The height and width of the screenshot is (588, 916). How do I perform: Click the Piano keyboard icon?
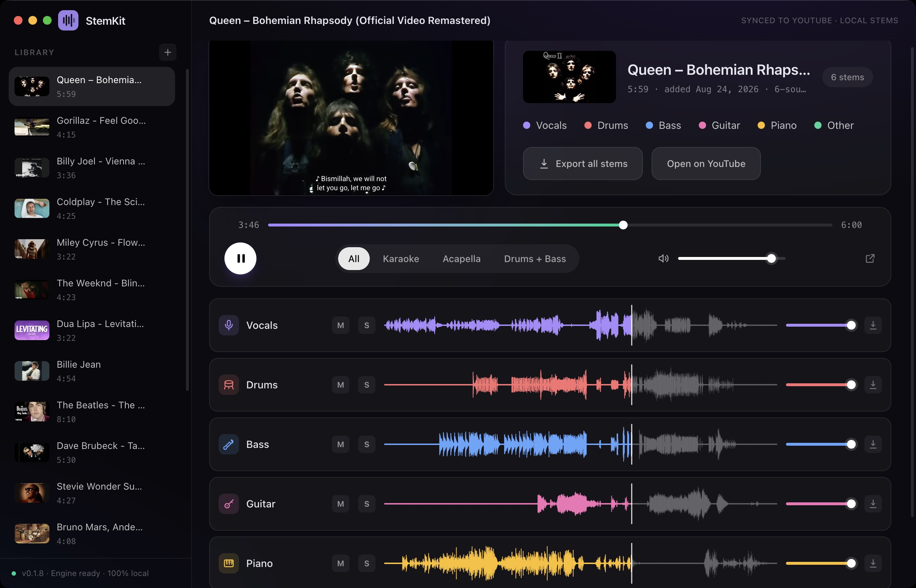[228, 564]
